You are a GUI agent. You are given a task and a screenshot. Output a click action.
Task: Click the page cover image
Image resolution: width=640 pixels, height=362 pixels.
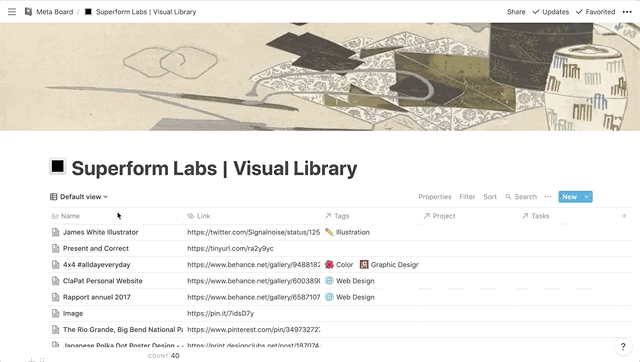320,77
